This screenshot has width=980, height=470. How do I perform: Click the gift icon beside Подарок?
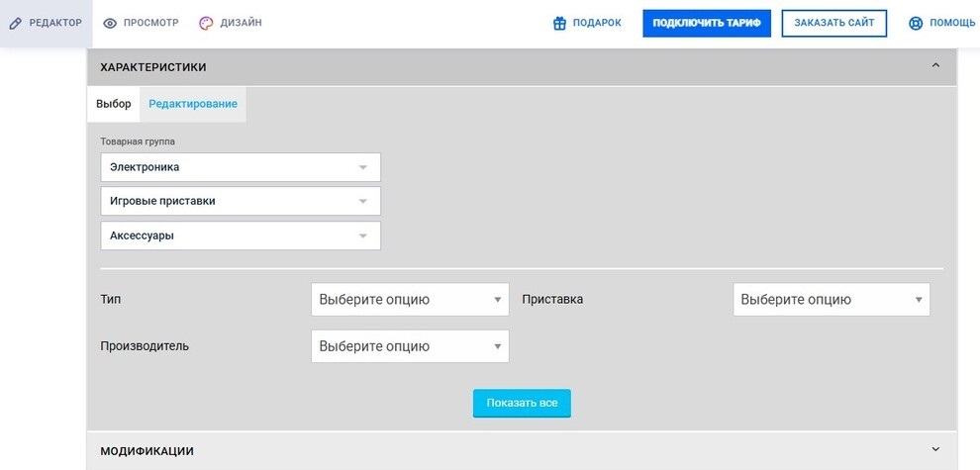click(559, 23)
